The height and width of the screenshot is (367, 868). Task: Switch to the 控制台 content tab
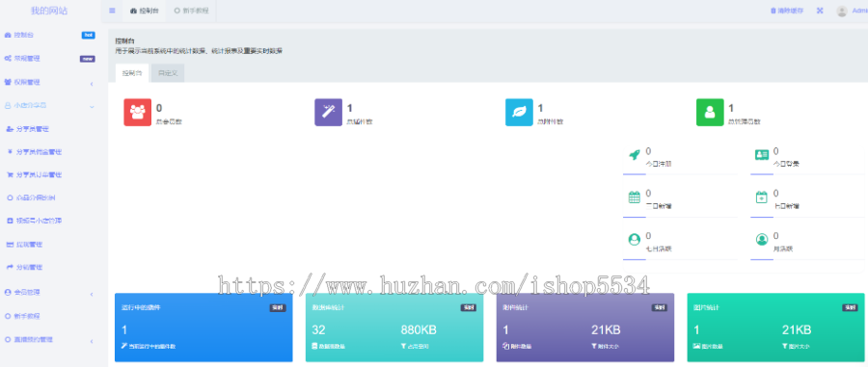pyautogui.click(x=132, y=73)
